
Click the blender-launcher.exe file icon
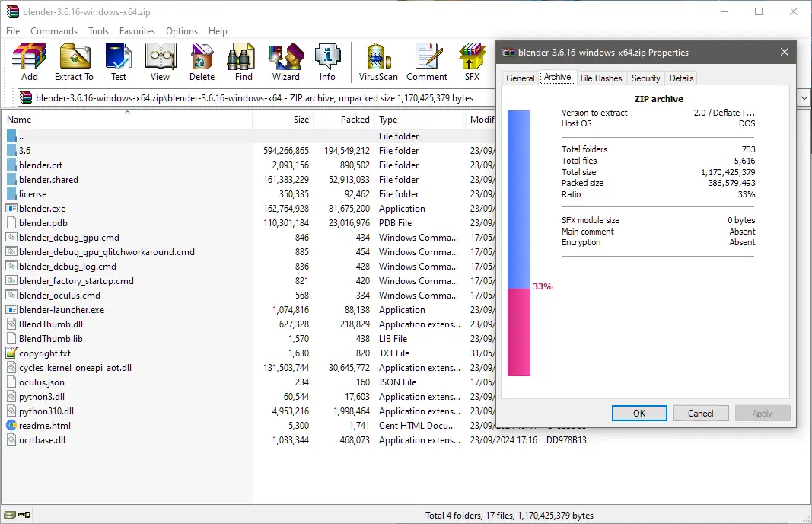[x=11, y=309]
